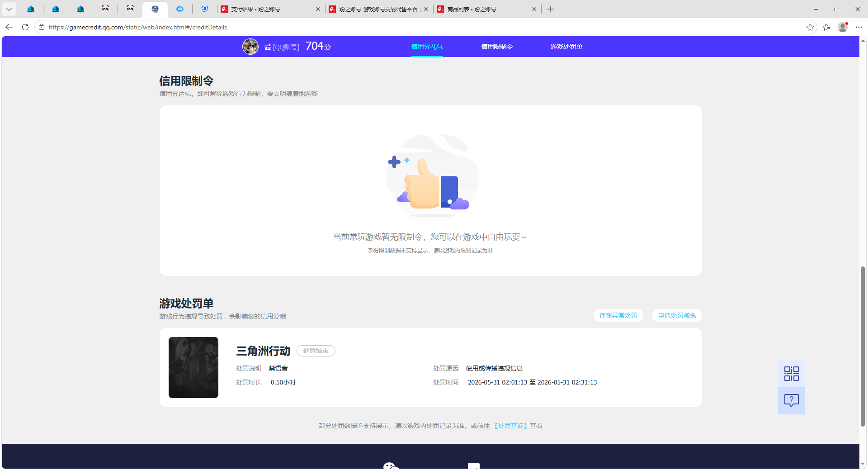The width and height of the screenshot is (868, 470).
Task: View site information lock icon
Action: (x=42, y=27)
